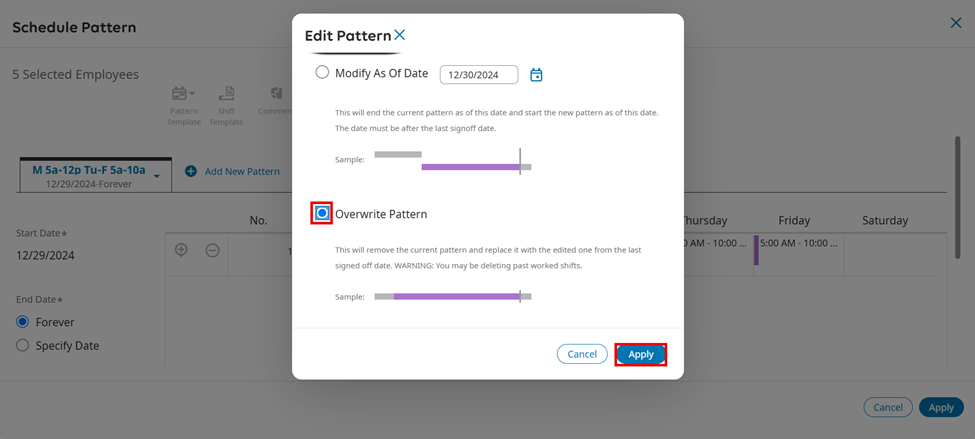975x439 pixels.
Task: Click the Add New Pattern plus icon
Action: pos(191,172)
